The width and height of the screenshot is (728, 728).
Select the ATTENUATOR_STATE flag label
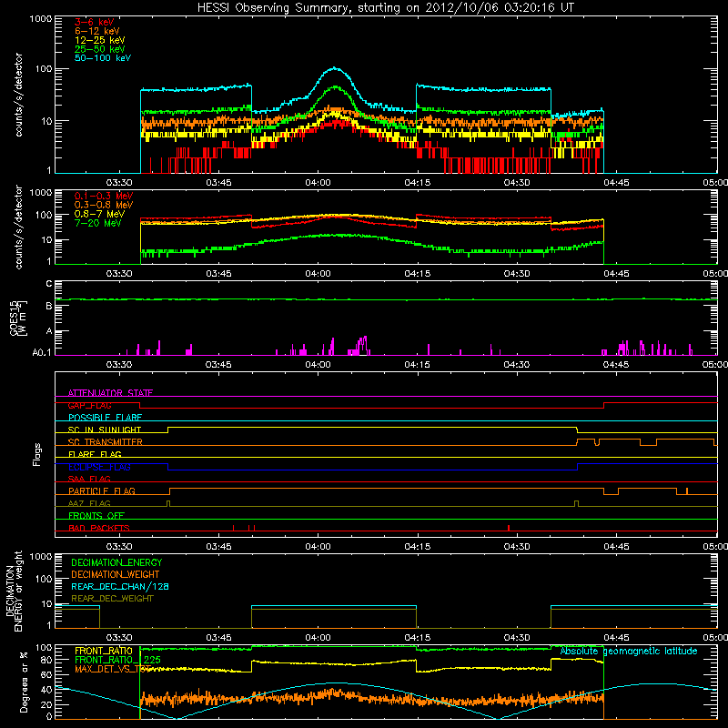[x=110, y=393]
